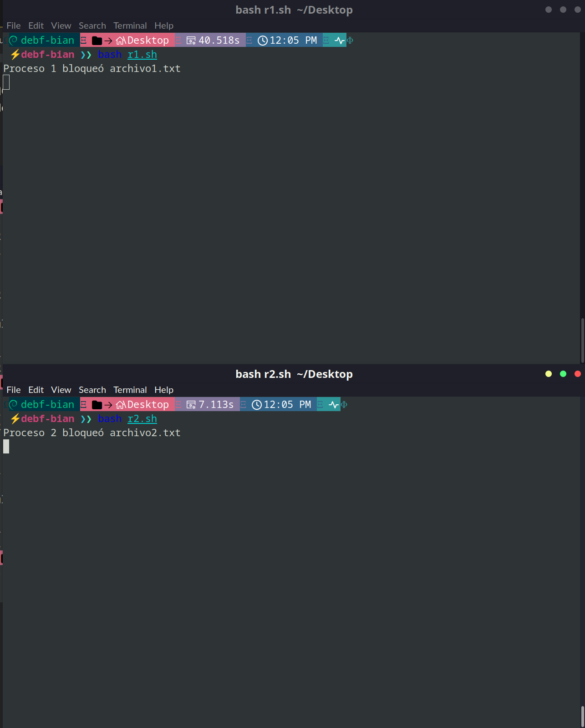This screenshot has height=728, width=585.
Task: Open Help menu in r2.sh terminal
Action: pyautogui.click(x=163, y=390)
